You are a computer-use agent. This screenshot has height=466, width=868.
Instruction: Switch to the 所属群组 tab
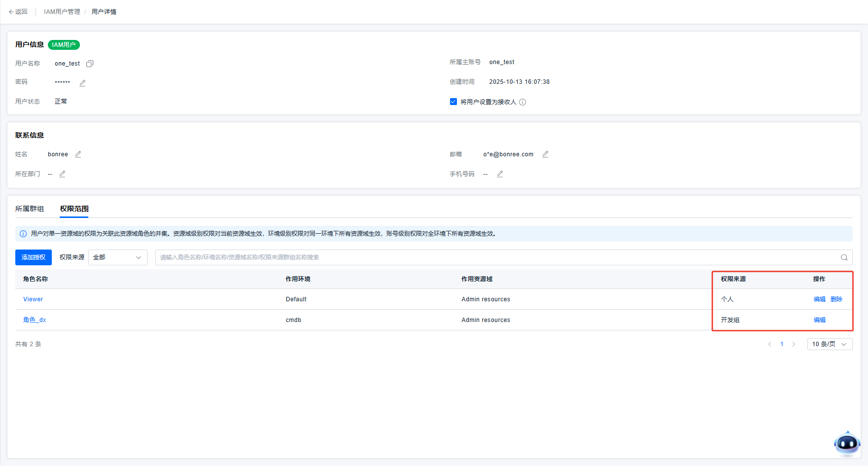tap(30, 209)
